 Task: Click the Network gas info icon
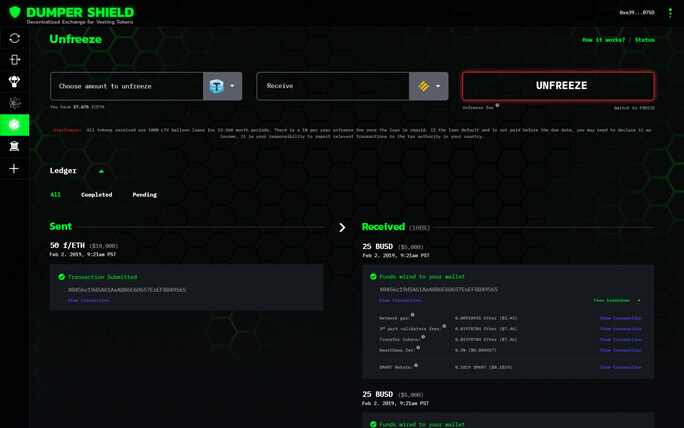coord(412,315)
